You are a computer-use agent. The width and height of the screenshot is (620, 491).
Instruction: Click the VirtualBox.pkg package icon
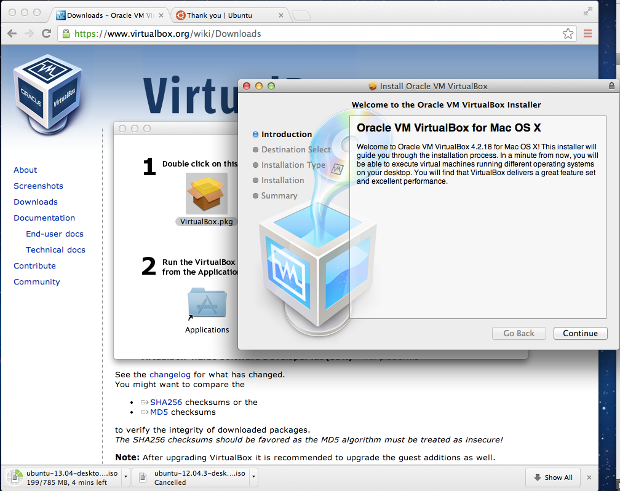207,194
